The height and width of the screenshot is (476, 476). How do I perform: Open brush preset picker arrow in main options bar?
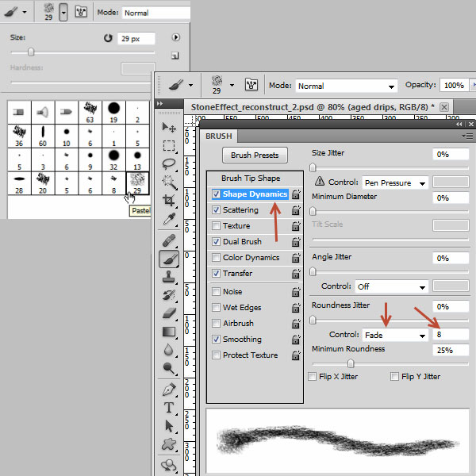232,86
